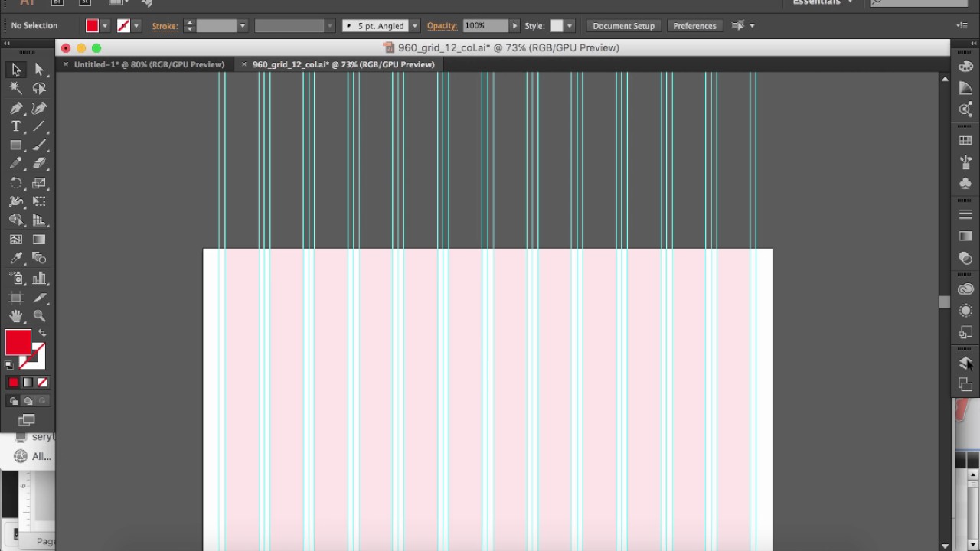Open the Symbols panel club icon
Viewport: 980px width, 551px height.
pyautogui.click(x=965, y=184)
